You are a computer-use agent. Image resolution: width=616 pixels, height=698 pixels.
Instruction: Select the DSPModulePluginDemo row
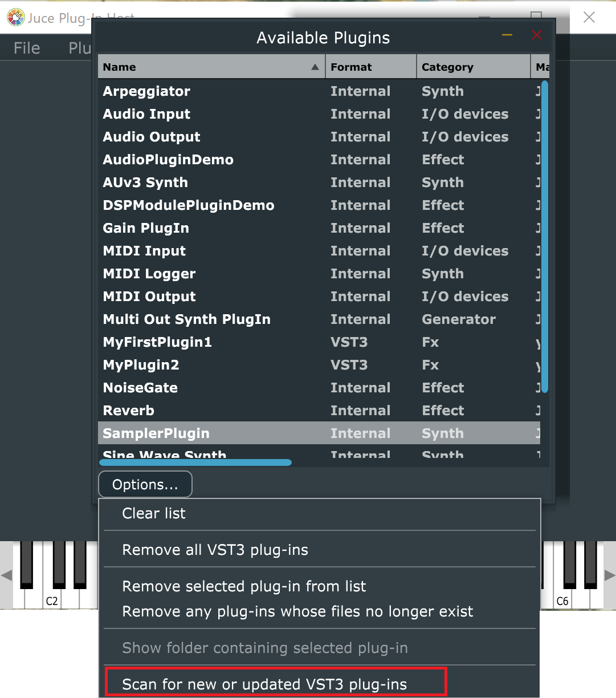pyautogui.click(x=319, y=205)
